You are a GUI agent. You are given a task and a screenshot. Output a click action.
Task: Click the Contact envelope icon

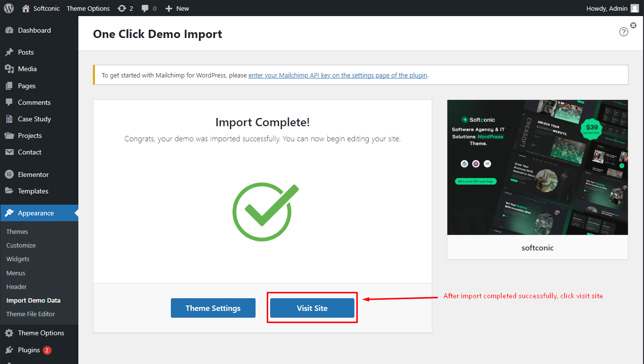coord(9,152)
